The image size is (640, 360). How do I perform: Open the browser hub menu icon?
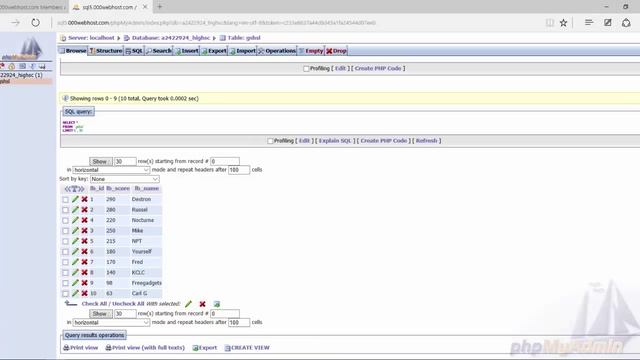(x=589, y=22)
